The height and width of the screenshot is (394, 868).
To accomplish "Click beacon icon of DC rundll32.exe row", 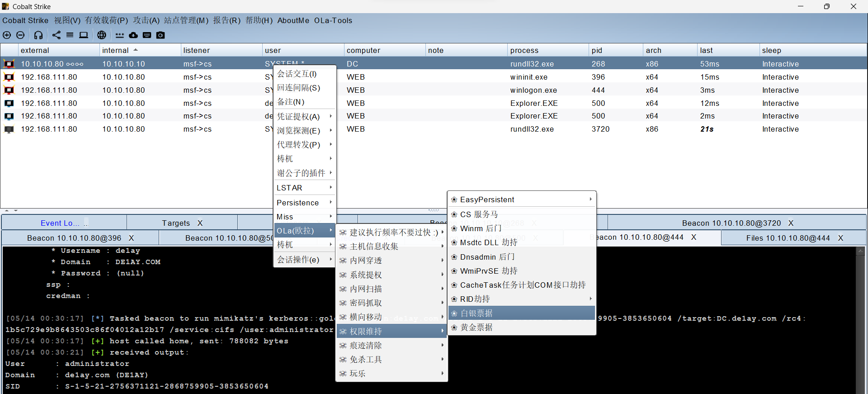I will [9, 64].
